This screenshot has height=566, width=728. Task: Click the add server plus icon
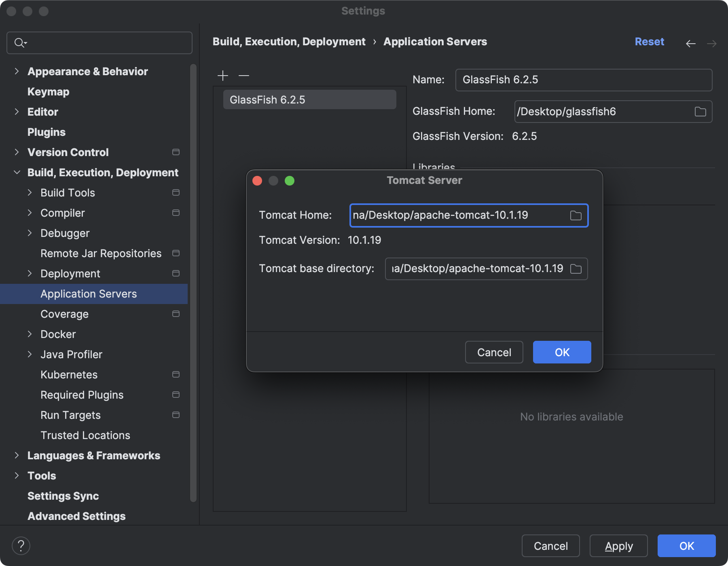point(223,76)
